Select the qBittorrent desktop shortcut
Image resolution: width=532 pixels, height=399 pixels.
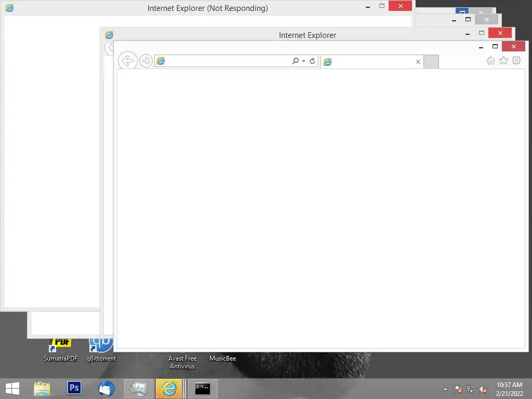coord(101,350)
